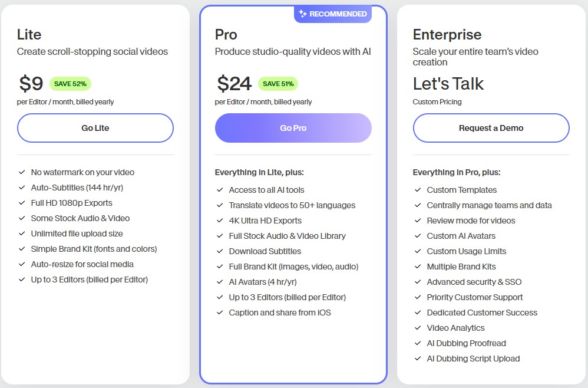The height and width of the screenshot is (388, 588).
Task: Click checkmark next to 4K Ultra HD Exports
Action: click(x=220, y=221)
